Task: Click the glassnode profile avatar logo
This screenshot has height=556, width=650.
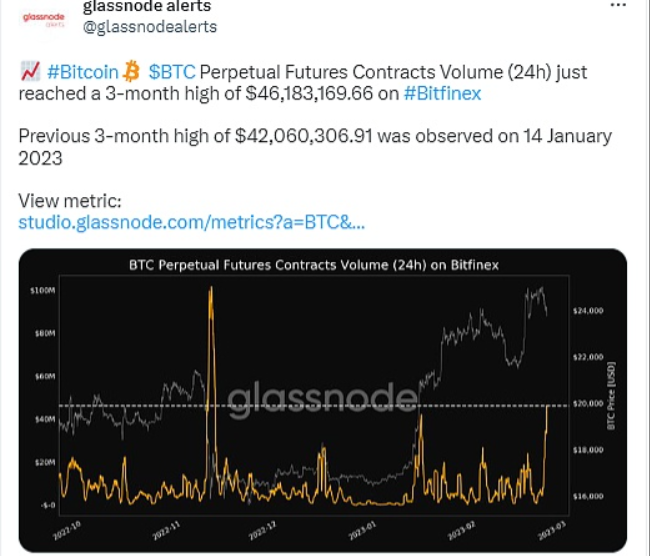Action: (x=41, y=18)
